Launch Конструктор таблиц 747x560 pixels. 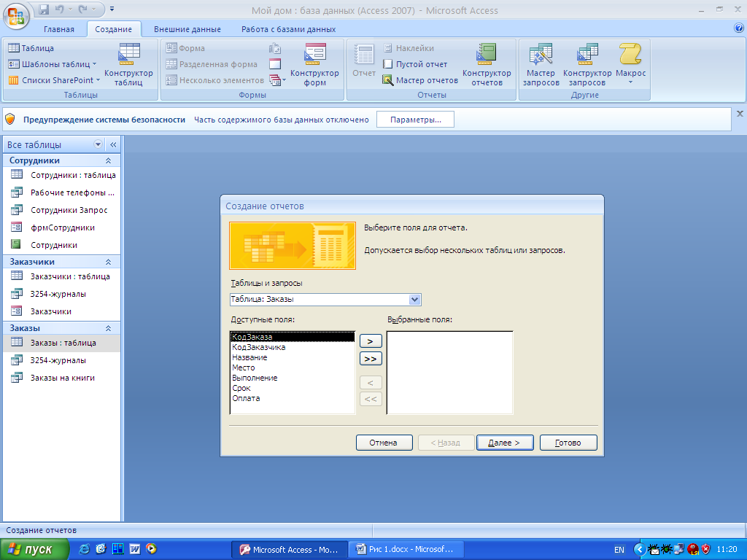click(x=128, y=64)
